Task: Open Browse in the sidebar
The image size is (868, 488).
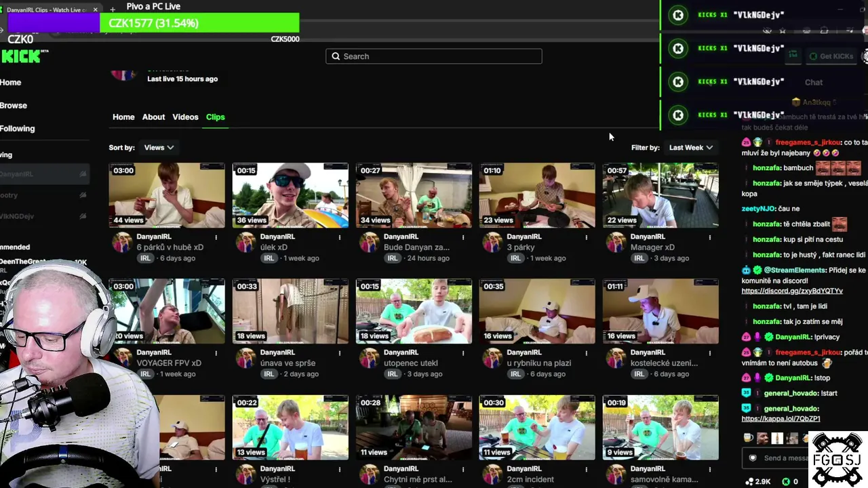Action: 14,105
